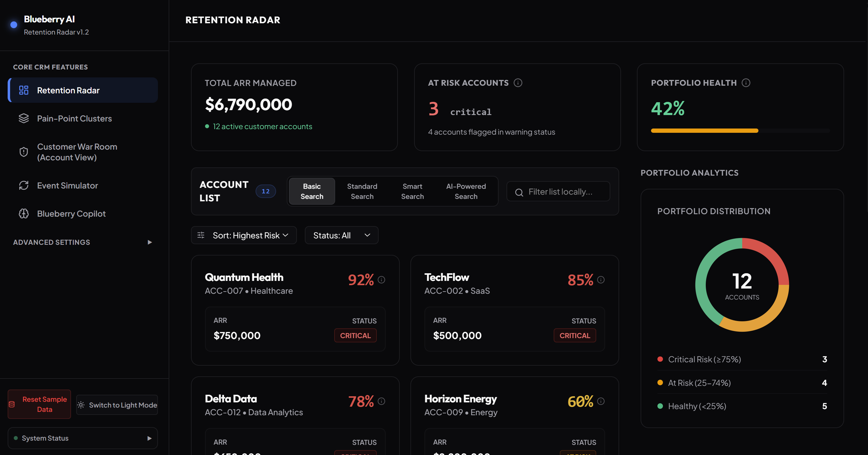
Task: Open Pain-Point Clusters layers icon
Action: pos(24,118)
